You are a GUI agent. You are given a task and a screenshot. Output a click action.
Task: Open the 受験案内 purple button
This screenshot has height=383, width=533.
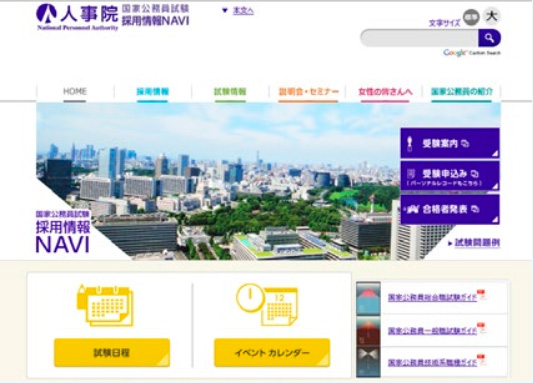[x=450, y=143]
